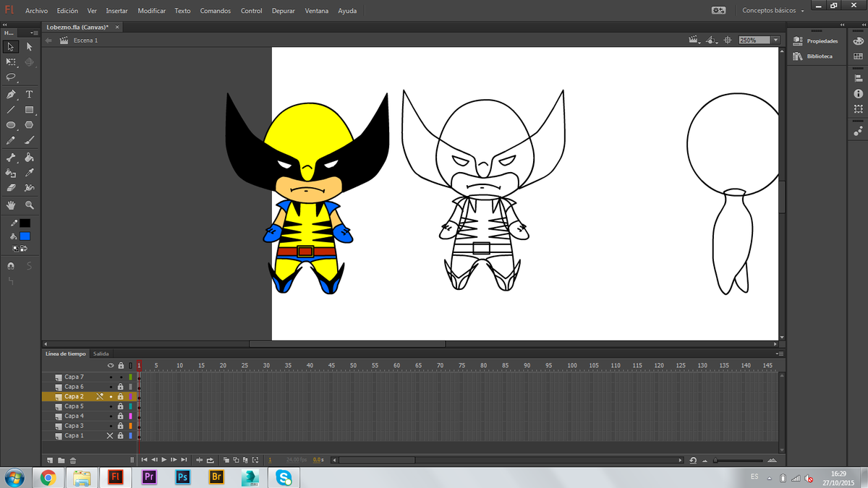Open the Edit Scene clapperboard dropdown
Image resolution: width=868 pixels, height=488 pixels.
click(x=694, y=40)
